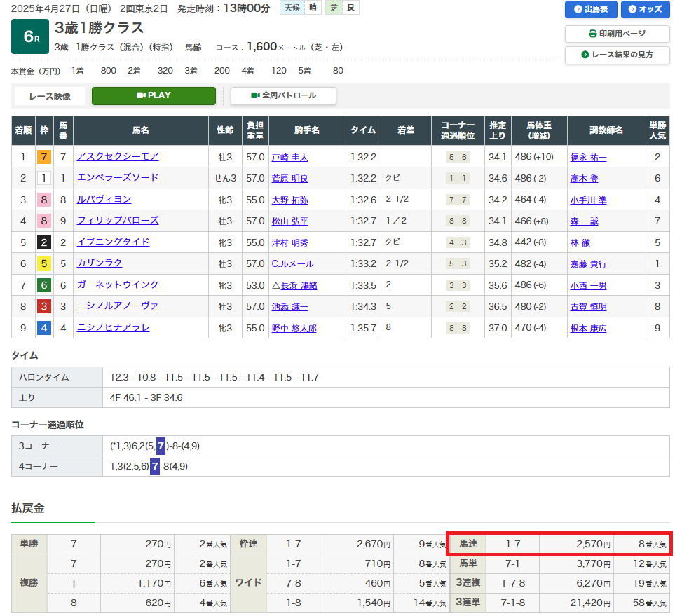The height and width of the screenshot is (616, 682).
Task: Open trainer 嘉藤 貴行 link
Action: pyautogui.click(x=588, y=264)
